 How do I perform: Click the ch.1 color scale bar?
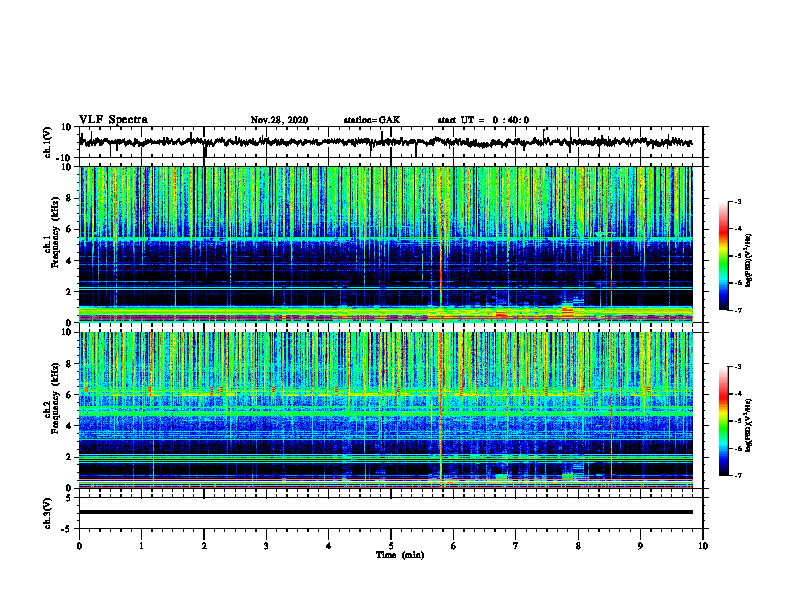point(724,255)
